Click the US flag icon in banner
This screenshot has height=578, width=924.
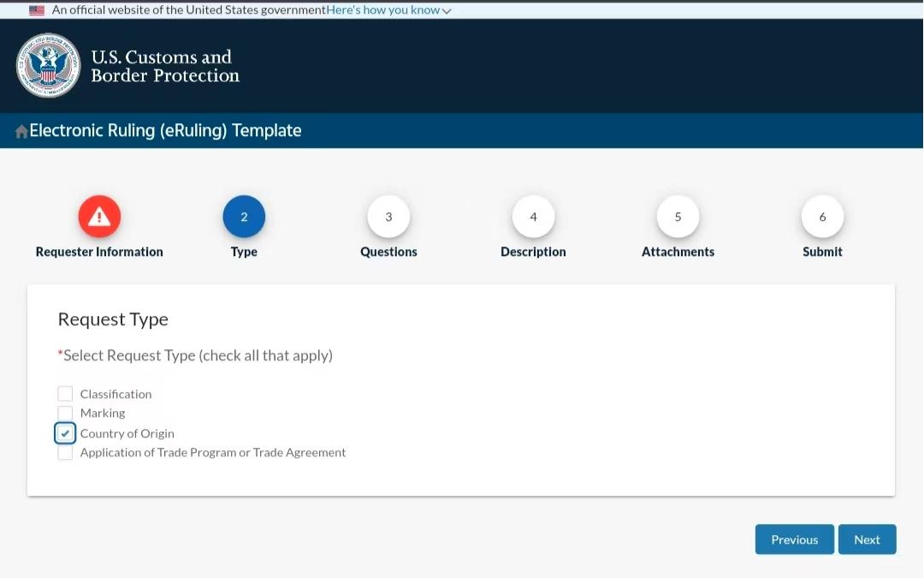(37, 10)
